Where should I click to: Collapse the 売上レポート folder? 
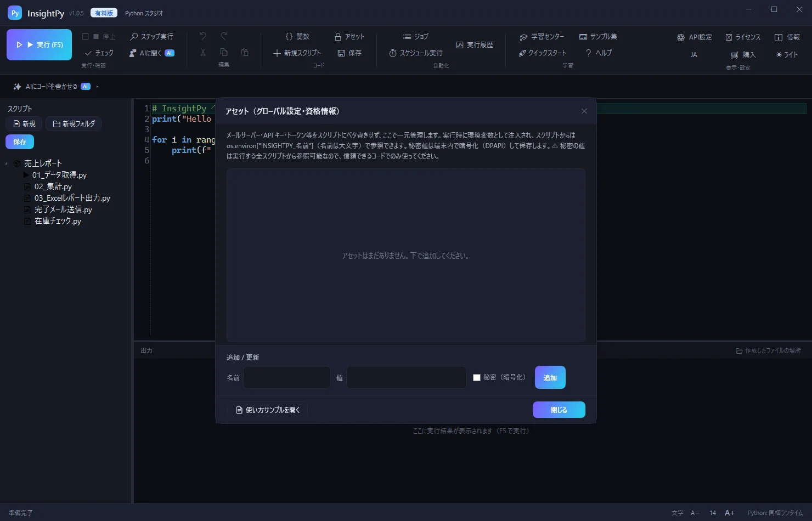6,163
